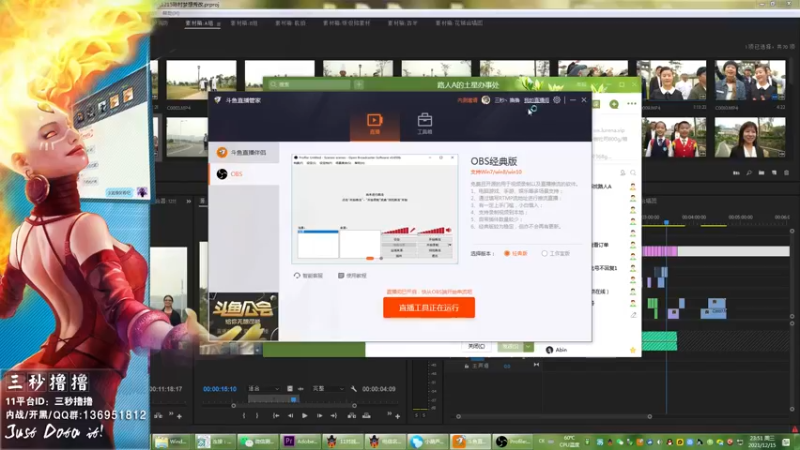Click the blue timeline playhead on the ruler
800x450 pixels.
[x=666, y=222]
